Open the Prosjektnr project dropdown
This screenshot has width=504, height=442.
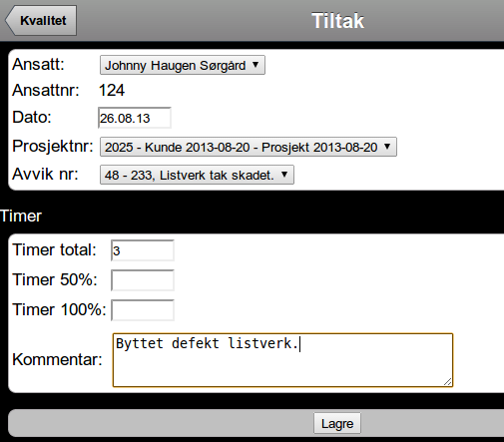[249, 147]
